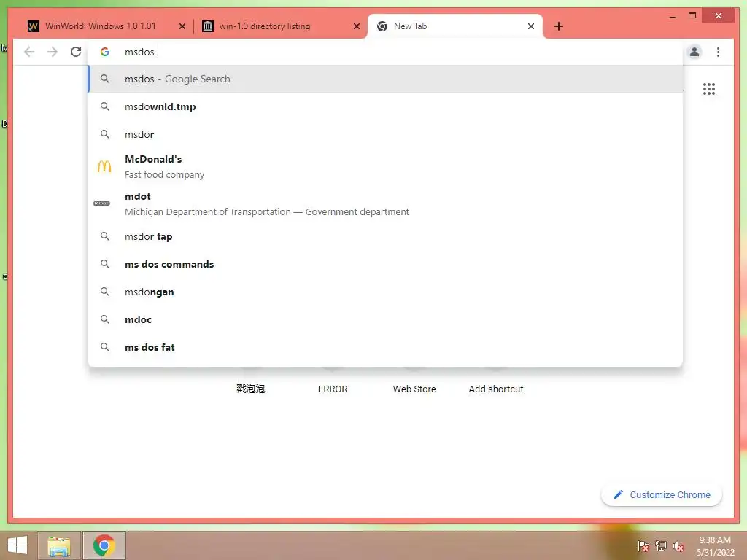Open the Chrome profile avatar icon
The height and width of the screenshot is (560, 747).
click(694, 52)
